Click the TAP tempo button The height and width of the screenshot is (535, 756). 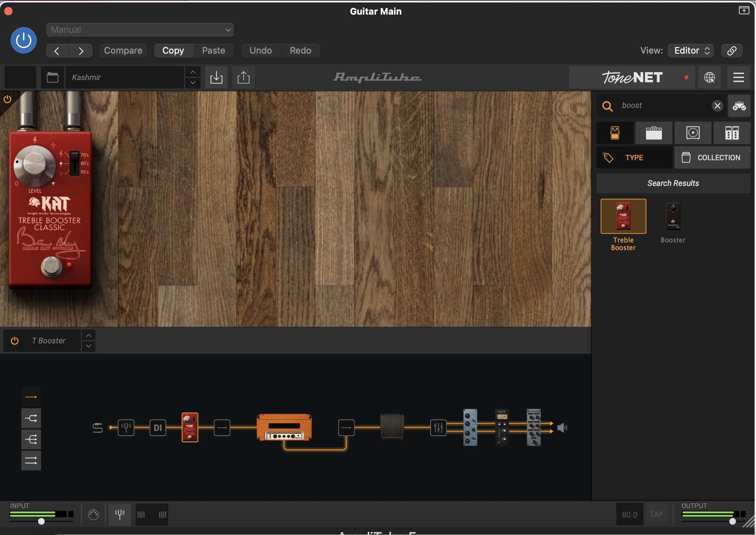[657, 514]
